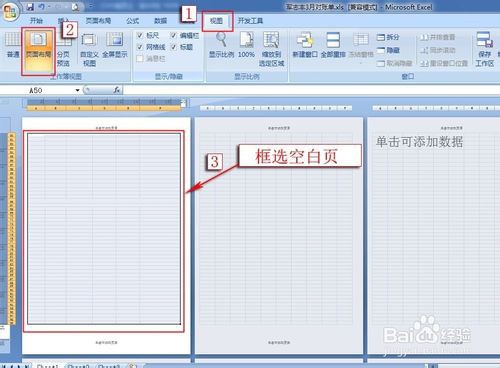Set zoom to 100%
Screen dimensions: 500x368
(246, 45)
